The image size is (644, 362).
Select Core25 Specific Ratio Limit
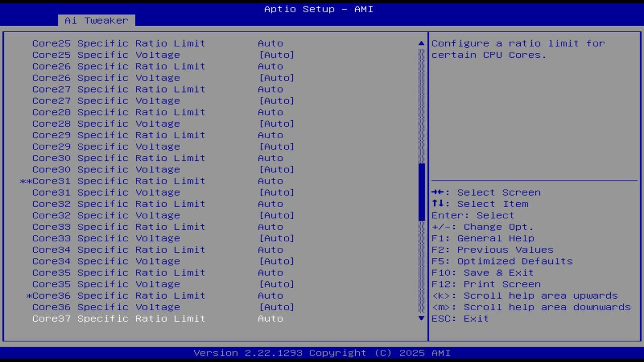118,43
